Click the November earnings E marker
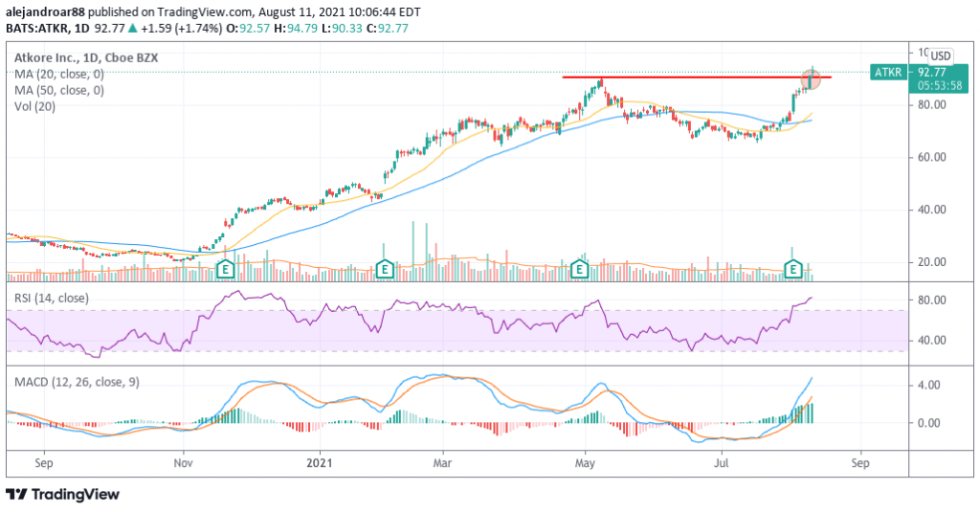 [225, 270]
